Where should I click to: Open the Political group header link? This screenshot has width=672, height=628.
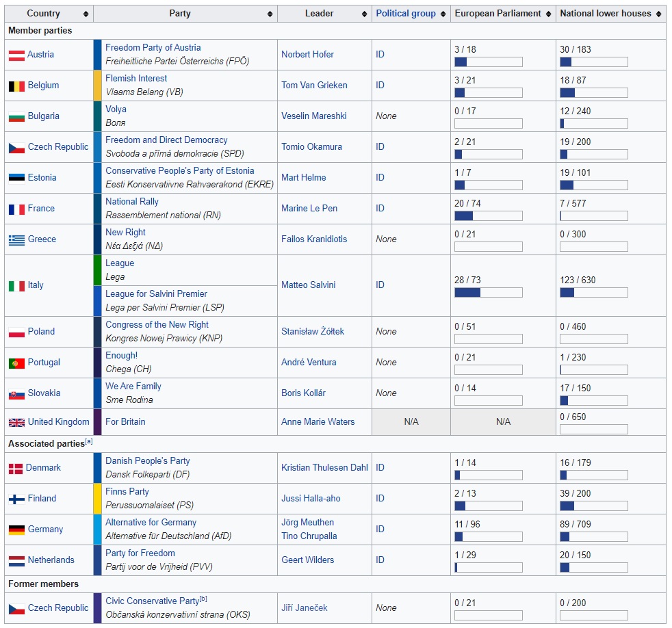point(406,13)
